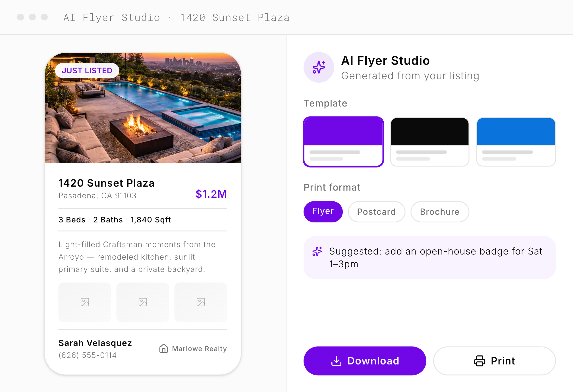573x392 pixels.
Task: Apply the suggested open-house badge
Action: pos(429,258)
